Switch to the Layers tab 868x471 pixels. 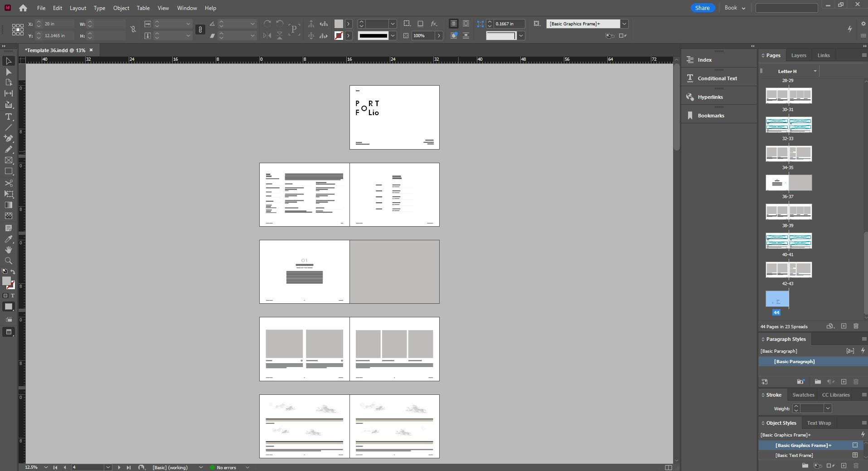point(798,55)
